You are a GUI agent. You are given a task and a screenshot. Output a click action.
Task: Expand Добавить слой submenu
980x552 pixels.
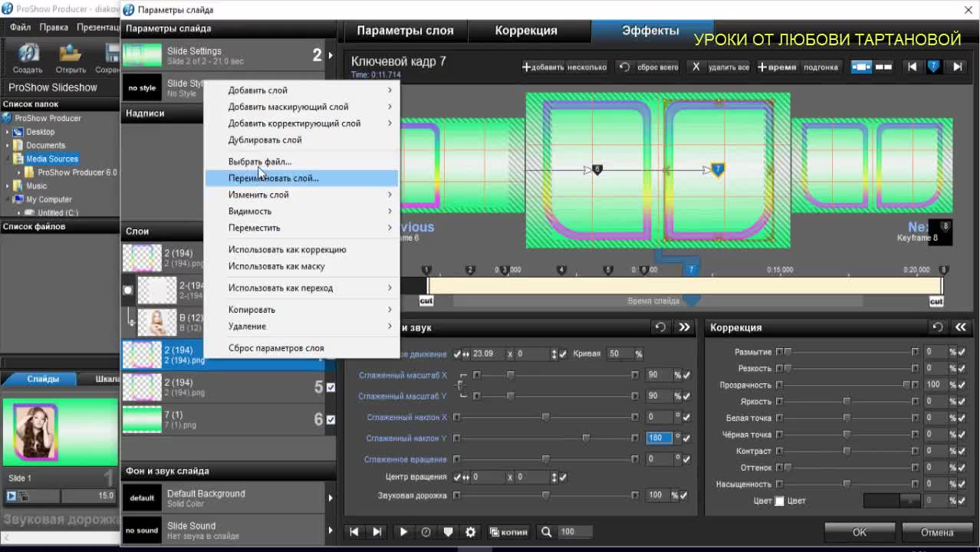(x=390, y=90)
